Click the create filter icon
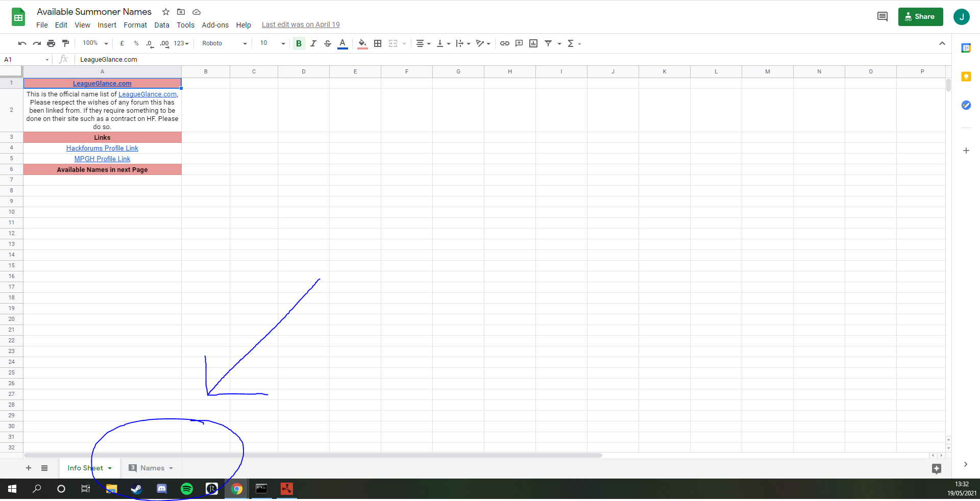Screen dimensions: 980x501 point(548,43)
